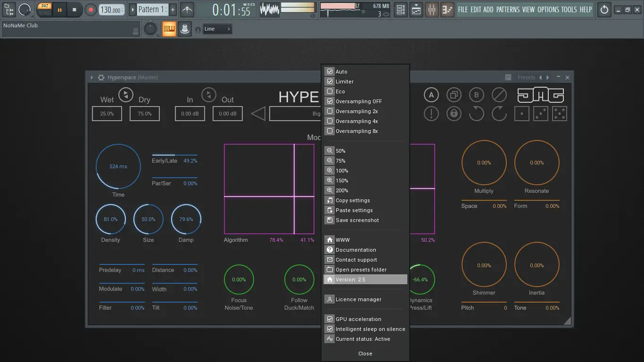
Task: Click the plugin gear settings icon
Action: (x=101, y=77)
